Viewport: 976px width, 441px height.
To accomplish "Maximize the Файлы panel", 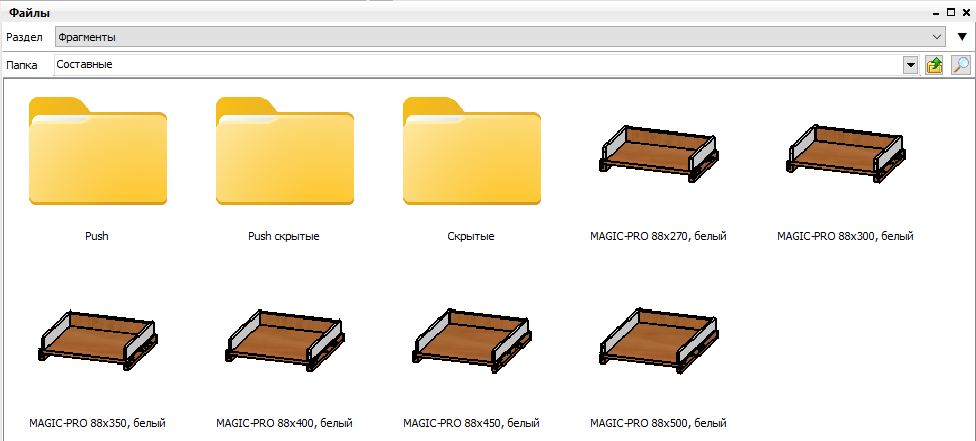I will pos(950,12).
